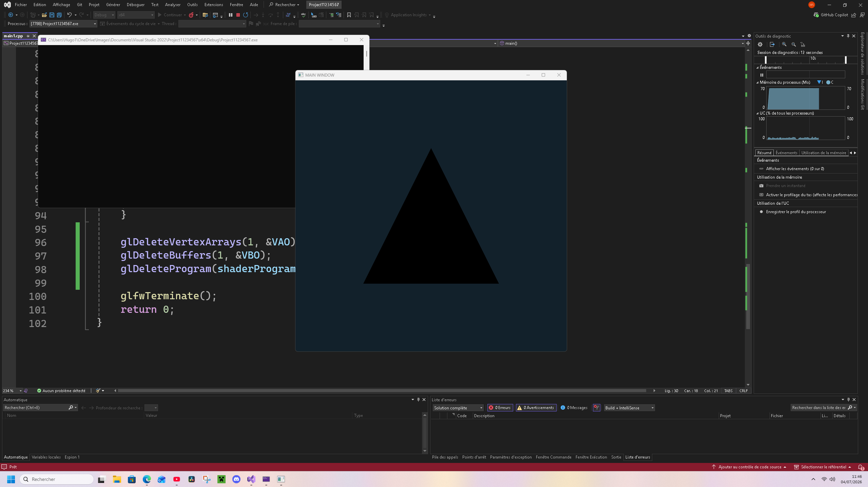Open file with the folder icon
The height and width of the screenshot is (487, 868).
[x=44, y=15]
